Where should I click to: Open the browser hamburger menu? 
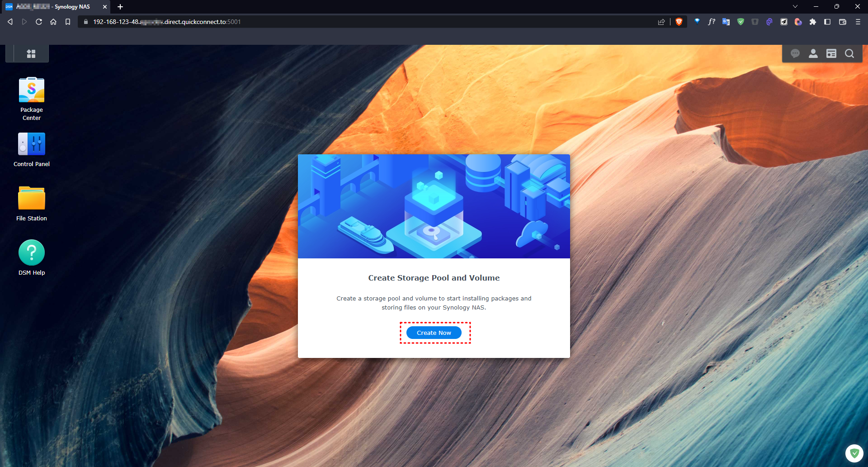click(858, 22)
